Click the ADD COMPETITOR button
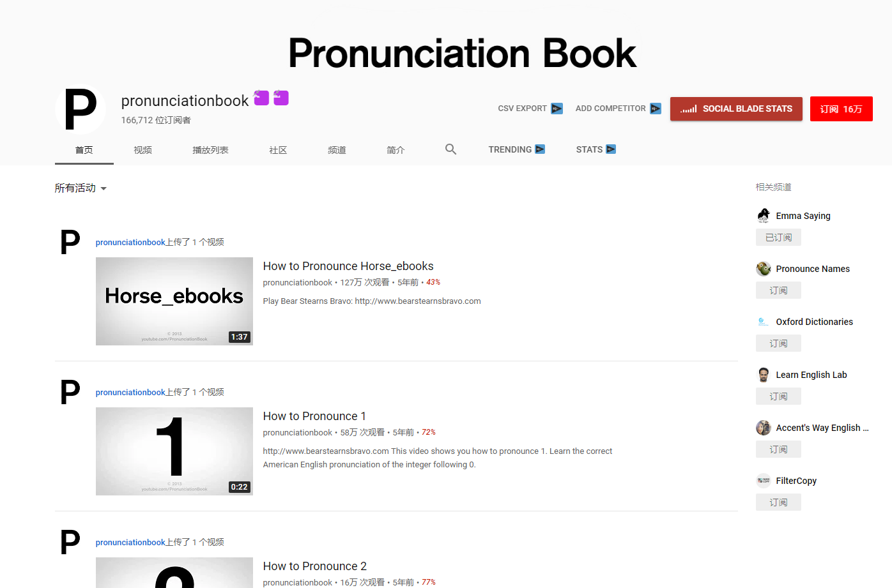The image size is (892, 588). [x=619, y=109]
